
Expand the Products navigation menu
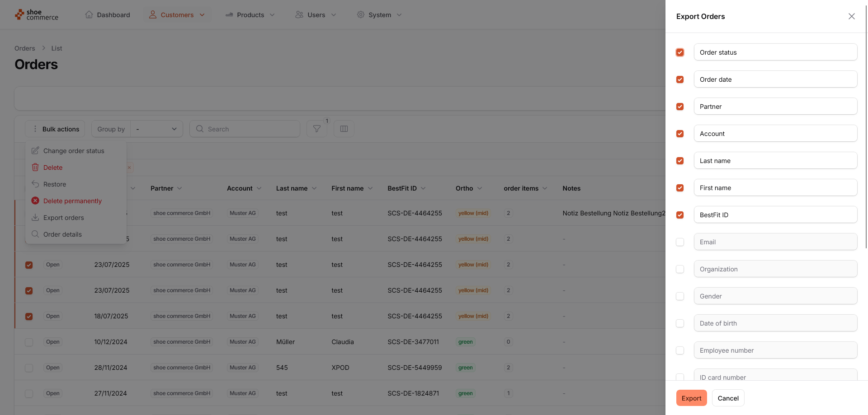point(250,15)
